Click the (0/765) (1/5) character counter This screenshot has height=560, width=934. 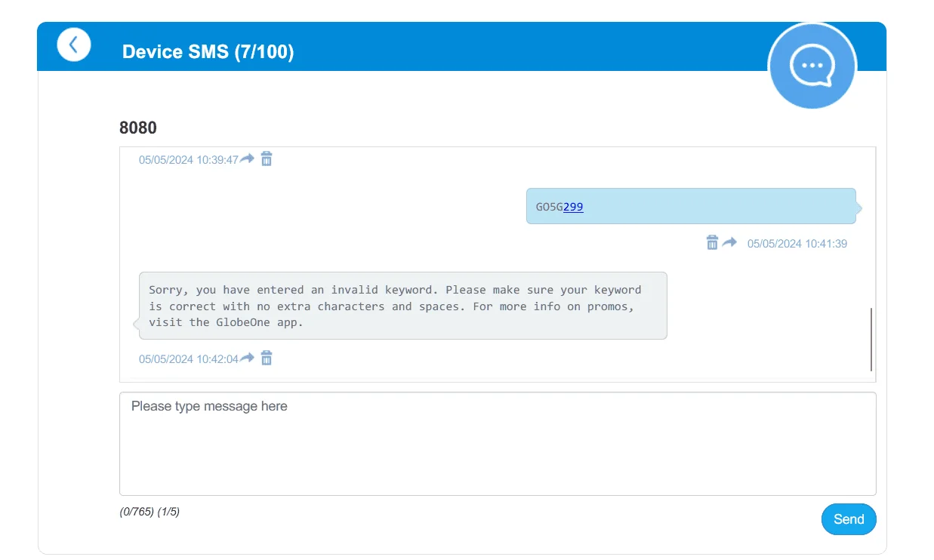[x=150, y=512]
